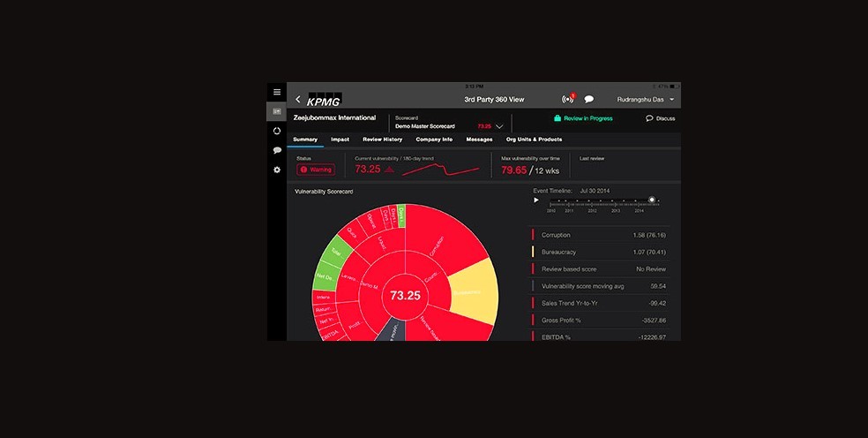868x438 pixels.
Task: Click the Event Timeline slider handle
Action: tap(652, 200)
